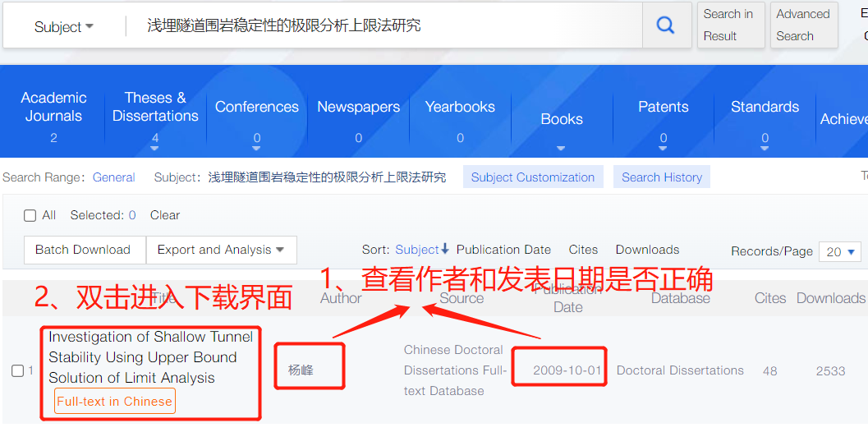This screenshot has height=432, width=868.
Task: Click the Clear selection link
Action: 165,215
